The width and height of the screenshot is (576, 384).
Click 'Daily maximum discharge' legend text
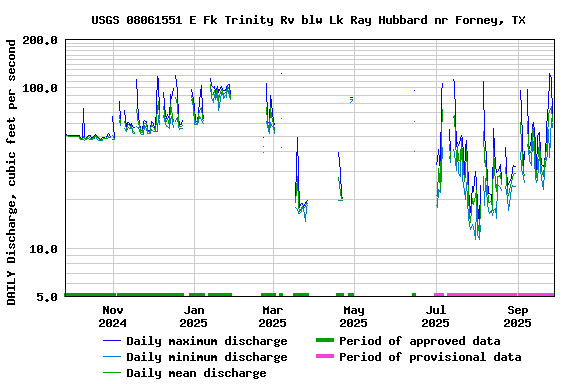(x=207, y=341)
